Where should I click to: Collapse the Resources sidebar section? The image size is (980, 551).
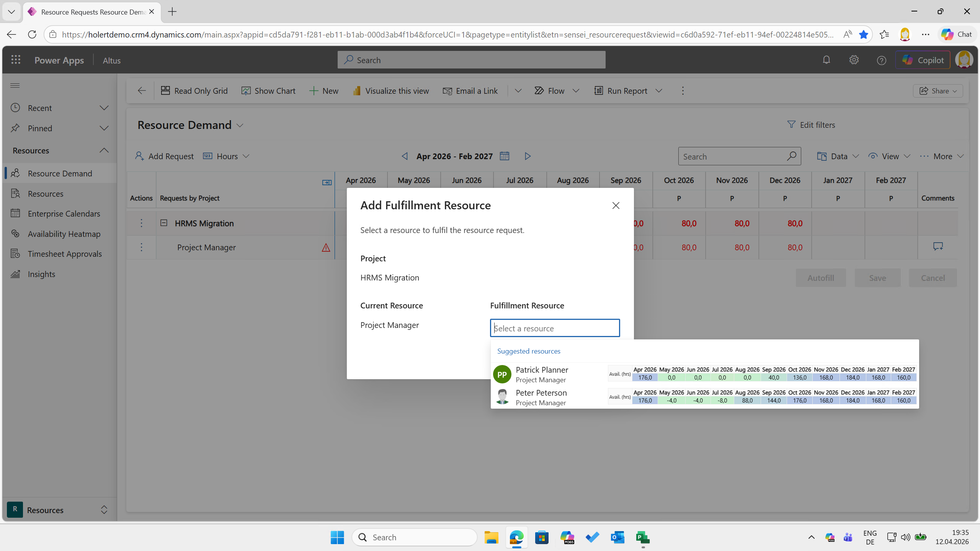[x=104, y=150]
